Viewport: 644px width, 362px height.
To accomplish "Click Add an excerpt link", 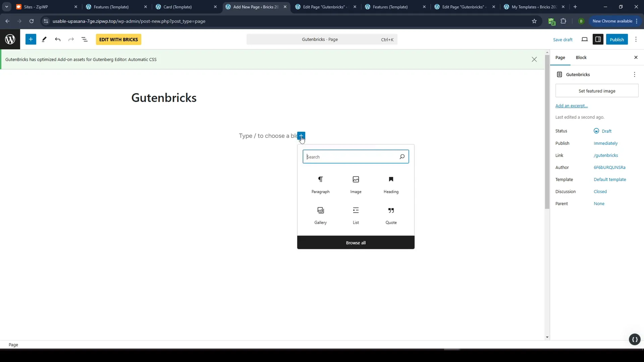I will 571,105.
